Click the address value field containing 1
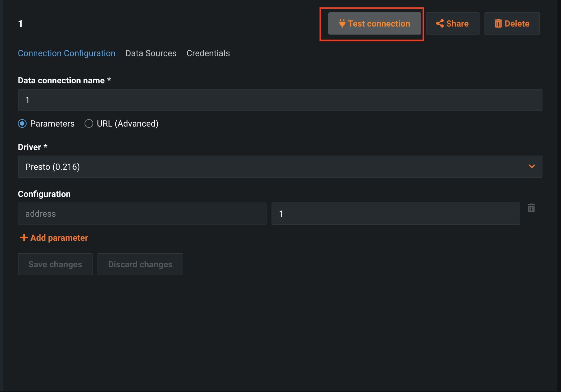 (x=396, y=214)
